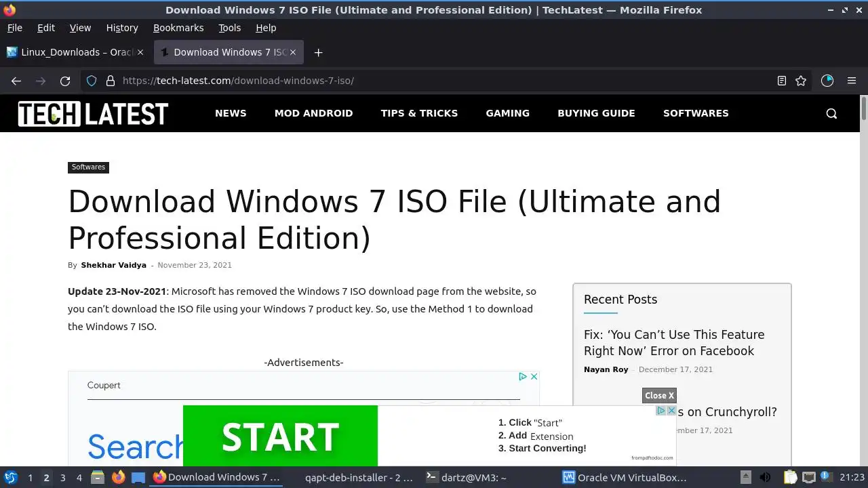Screen dimensions: 868x488
Task: Close the Download Windows 7 ISO tab
Action: pos(294,52)
